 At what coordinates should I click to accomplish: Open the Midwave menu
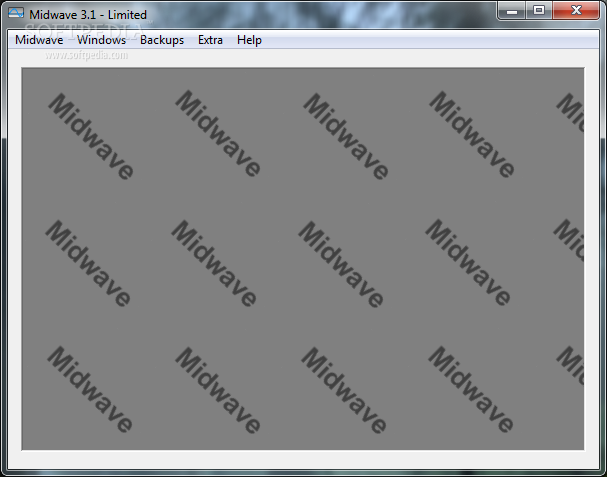click(39, 40)
